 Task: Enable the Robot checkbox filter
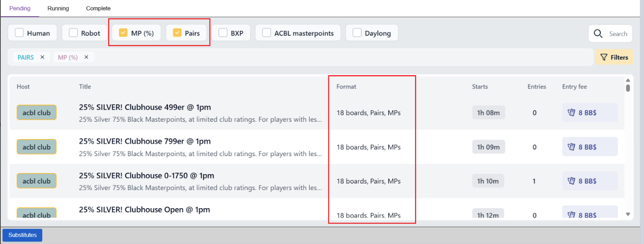pos(73,33)
